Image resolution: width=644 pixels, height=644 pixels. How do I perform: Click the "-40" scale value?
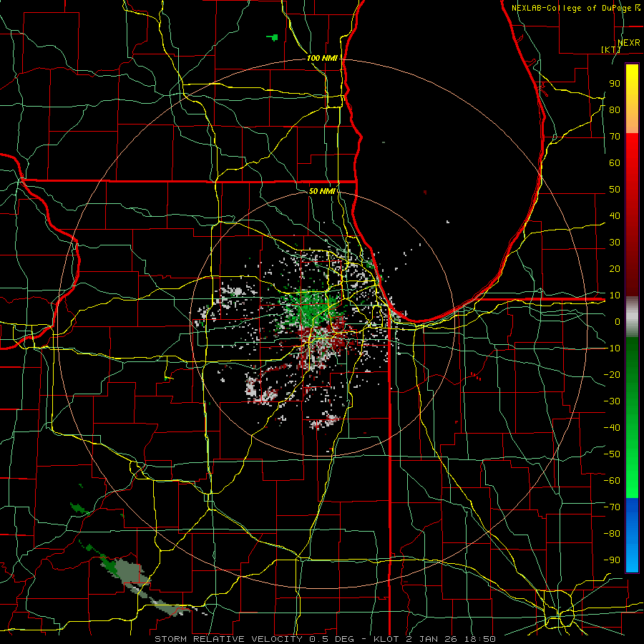[x=612, y=428]
